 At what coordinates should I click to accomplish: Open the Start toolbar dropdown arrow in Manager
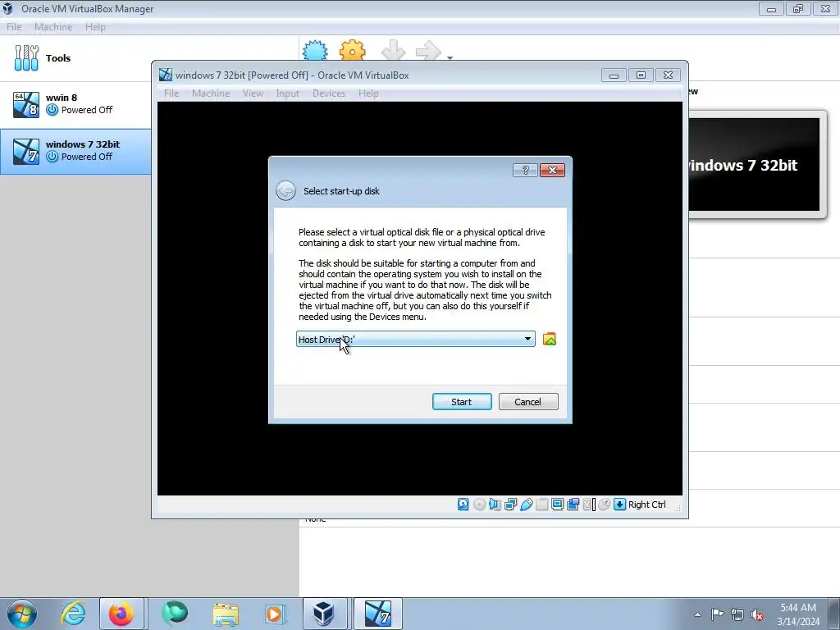pyautogui.click(x=450, y=57)
